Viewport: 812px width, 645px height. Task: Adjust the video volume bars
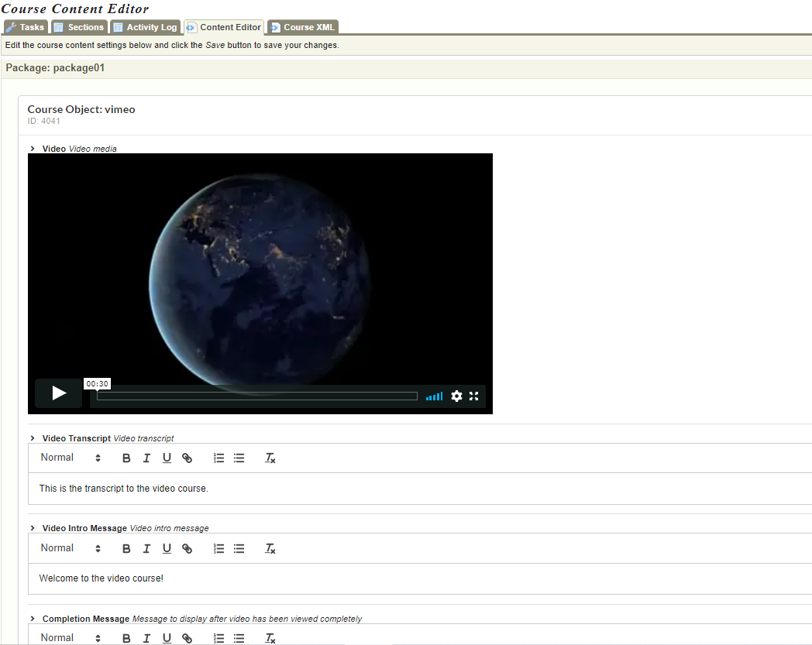point(434,396)
